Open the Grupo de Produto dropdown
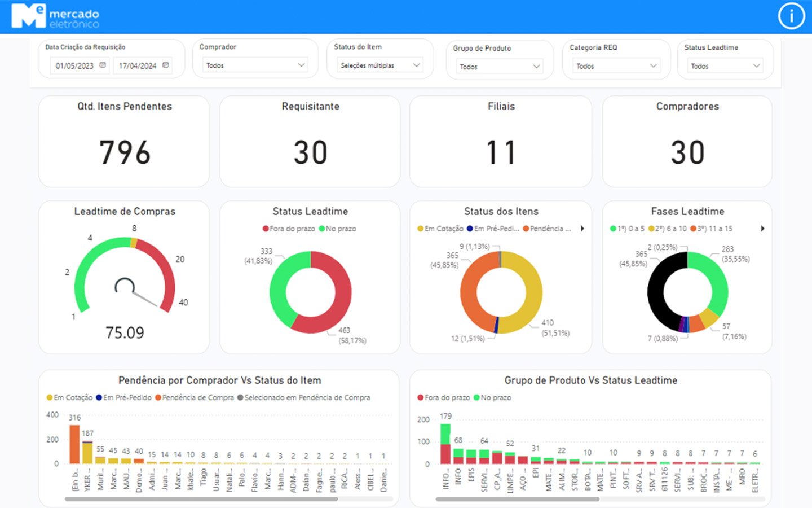This screenshot has width=812, height=508. pos(499,67)
